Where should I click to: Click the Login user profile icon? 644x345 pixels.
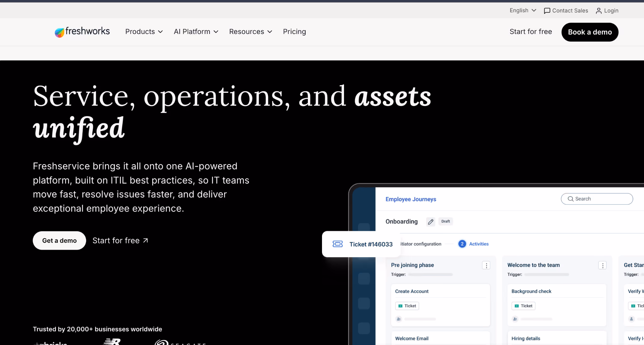pyautogui.click(x=599, y=11)
